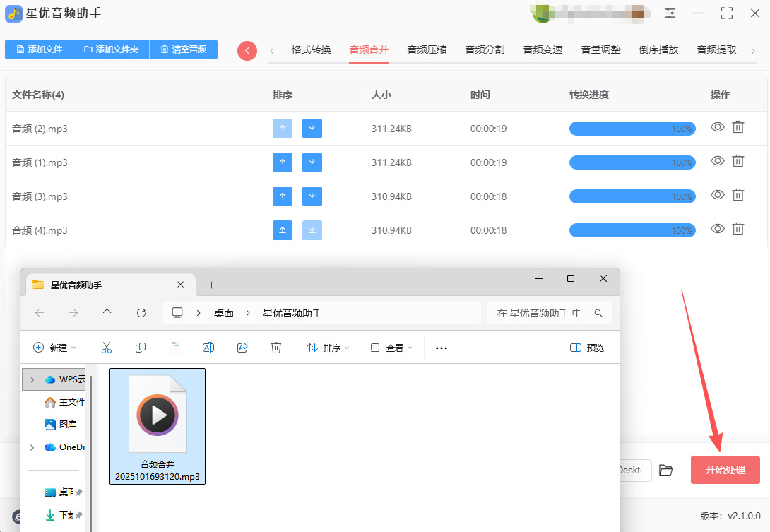
Task: Open the output folder icon
Action: click(x=665, y=471)
